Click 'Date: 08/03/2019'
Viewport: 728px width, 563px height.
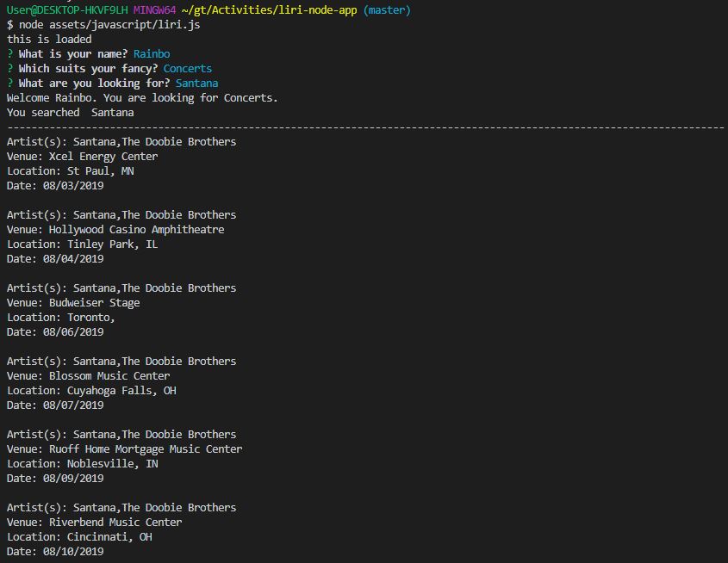[x=55, y=186]
